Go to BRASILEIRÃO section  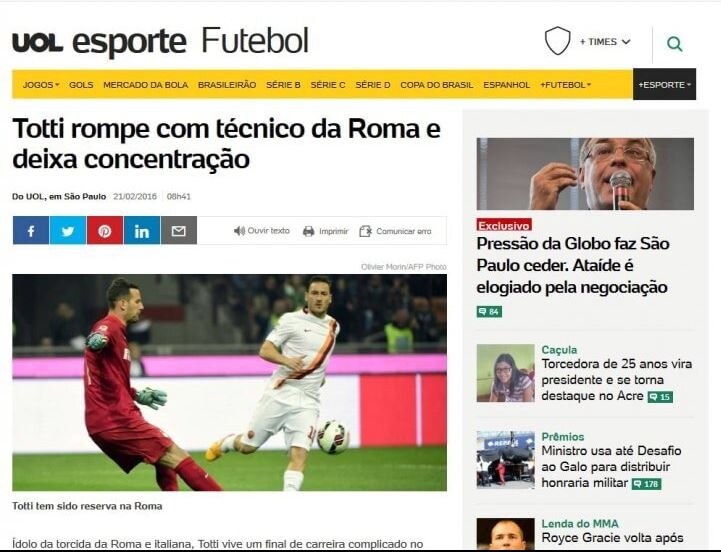227,85
